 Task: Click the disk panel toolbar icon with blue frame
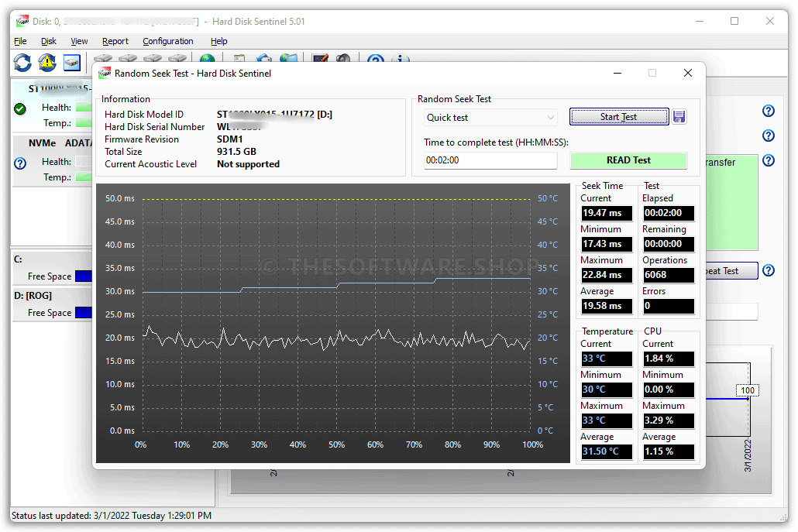[72, 63]
